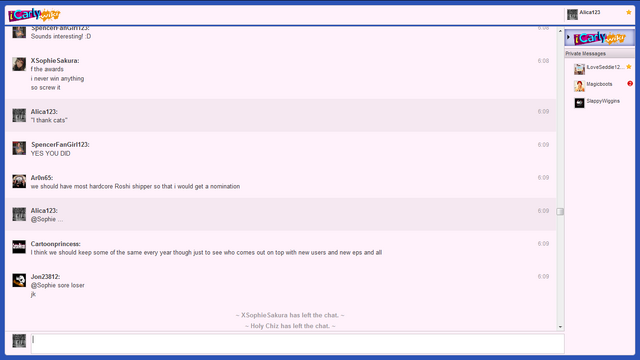
Task: Open private chat with Magicboots
Action: point(600,85)
